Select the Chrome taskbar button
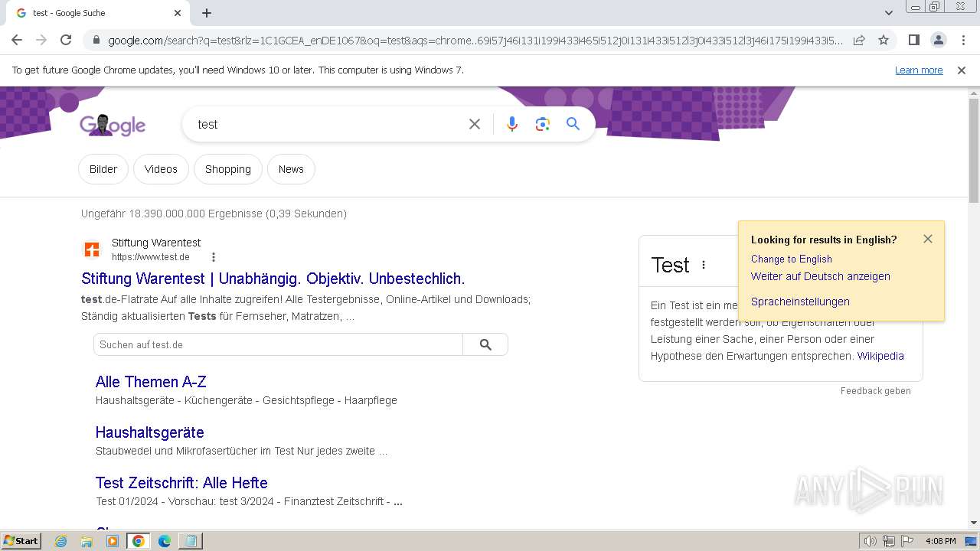The image size is (980, 551). coord(139,541)
